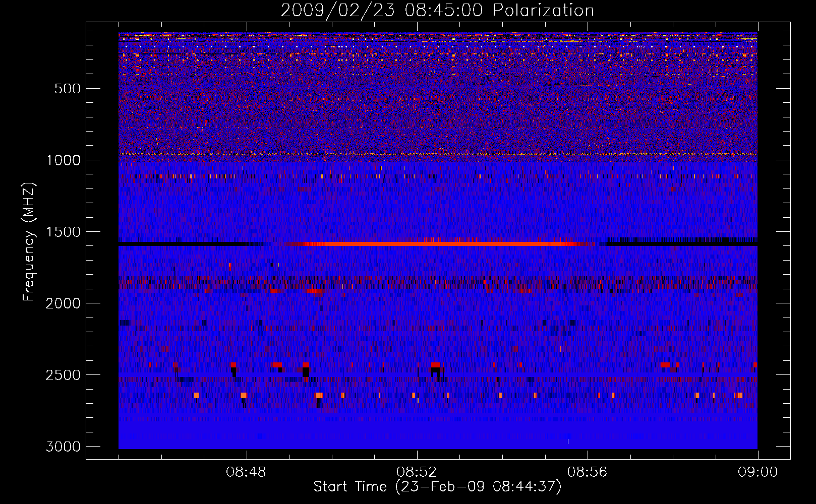The height and width of the screenshot is (504, 816).
Task: Click the 08:56 time tick label
Action: tap(587, 472)
